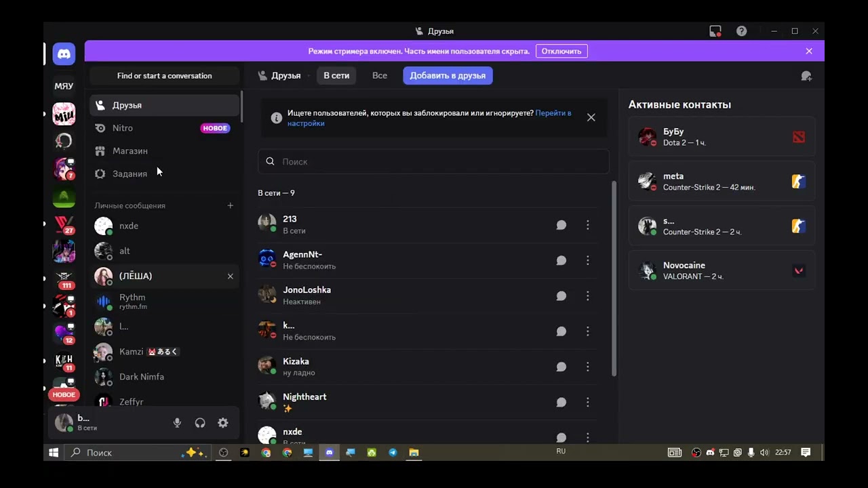
Task: Jump to new mentions via НОВОЕ pill
Action: coord(64,394)
